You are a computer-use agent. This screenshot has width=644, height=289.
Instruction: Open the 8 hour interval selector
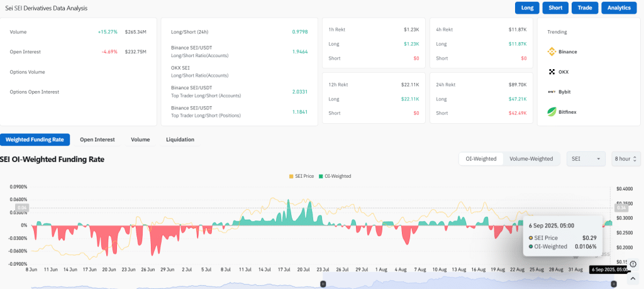[x=625, y=159]
